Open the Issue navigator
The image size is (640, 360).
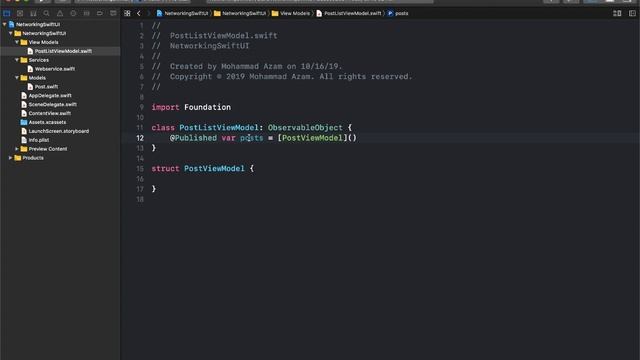coord(60,13)
